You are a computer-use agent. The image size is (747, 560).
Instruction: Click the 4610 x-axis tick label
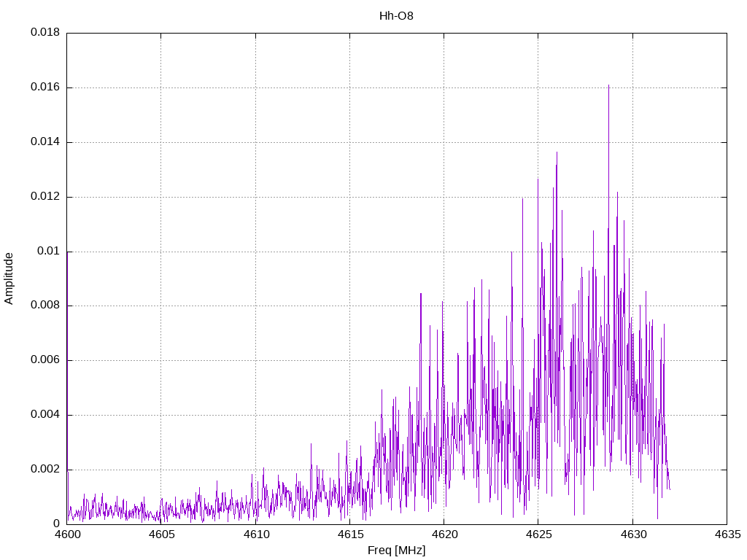coord(255,534)
